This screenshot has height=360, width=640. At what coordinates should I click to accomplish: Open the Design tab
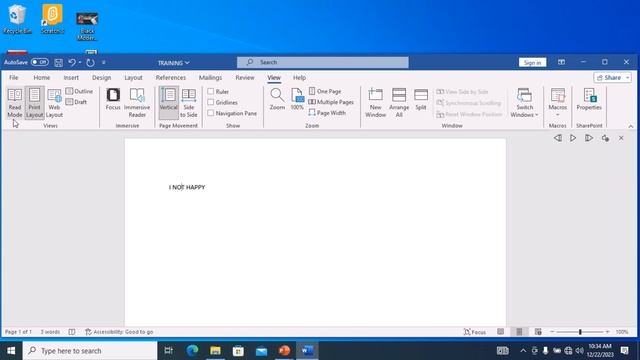pos(102,78)
